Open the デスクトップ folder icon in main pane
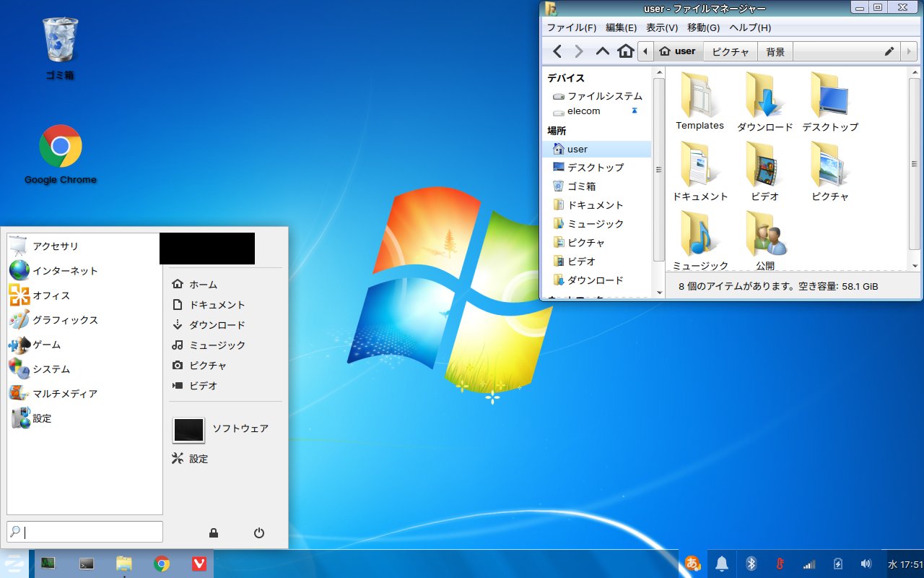 pyautogui.click(x=830, y=101)
